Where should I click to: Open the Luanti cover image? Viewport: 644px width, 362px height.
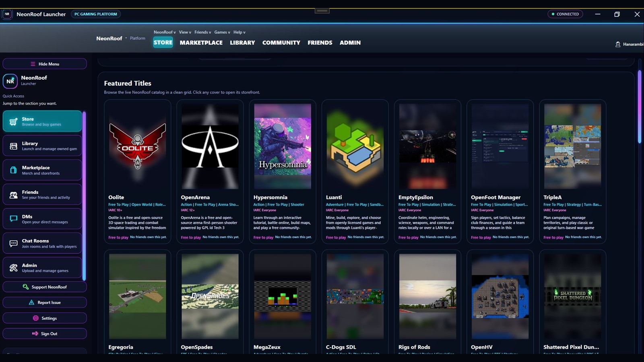pyautogui.click(x=355, y=146)
